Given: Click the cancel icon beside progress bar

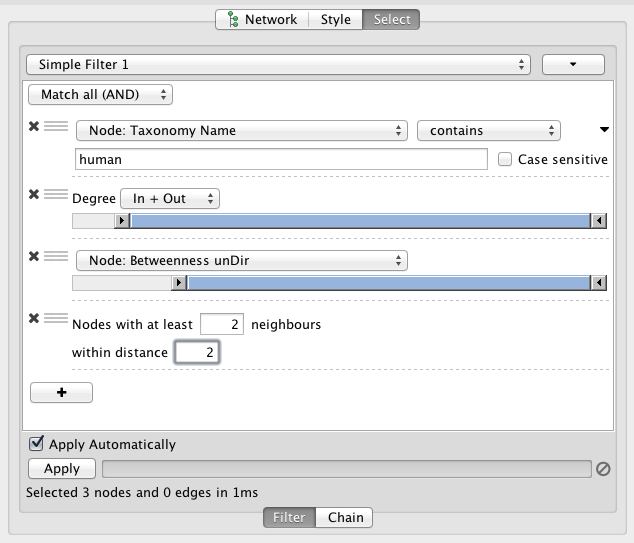Looking at the screenshot, I should click(x=603, y=469).
